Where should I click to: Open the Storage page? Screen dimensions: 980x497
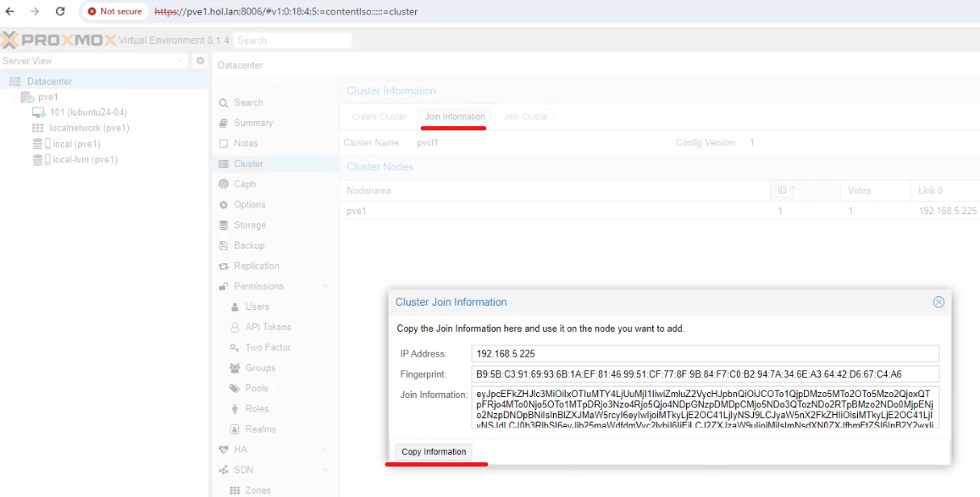pos(249,224)
